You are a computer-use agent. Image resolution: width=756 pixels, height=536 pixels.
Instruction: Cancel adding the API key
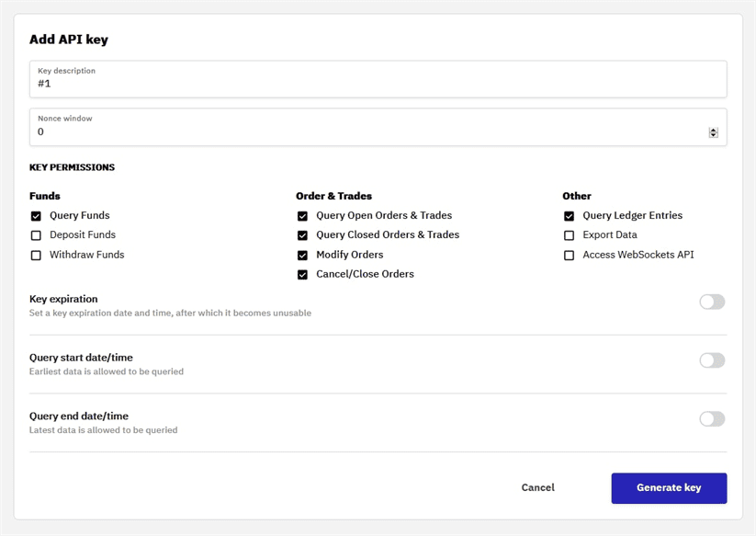[x=537, y=488]
